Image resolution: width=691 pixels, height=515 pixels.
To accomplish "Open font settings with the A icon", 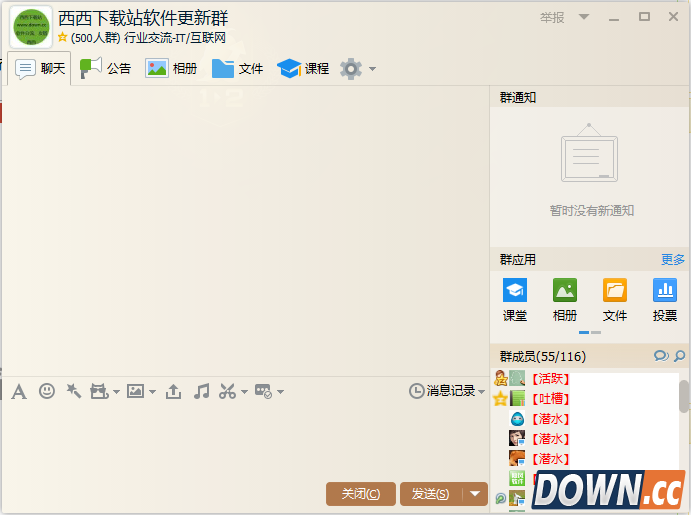I will 19,391.
